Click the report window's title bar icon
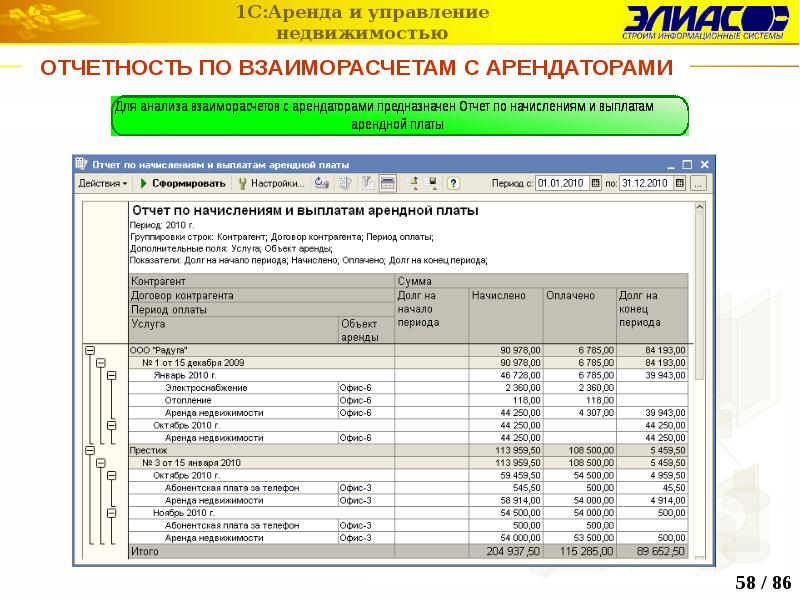This screenshot has width=800, height=600. tap(83, 164)
